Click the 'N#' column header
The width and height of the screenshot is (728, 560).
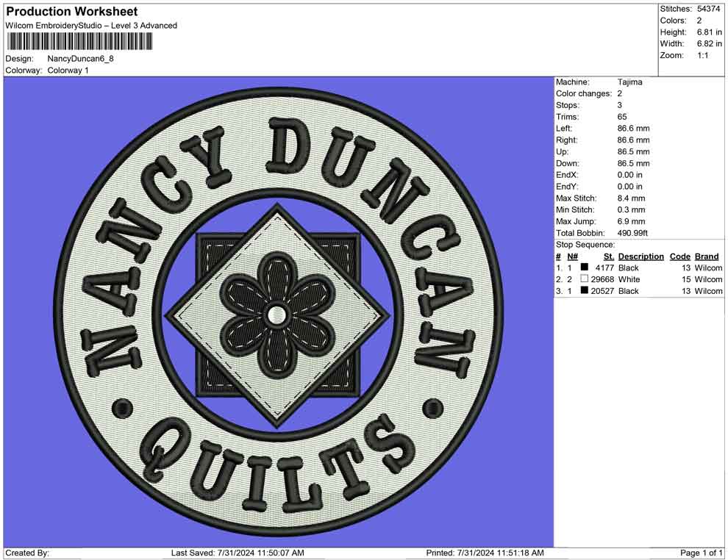572,256
